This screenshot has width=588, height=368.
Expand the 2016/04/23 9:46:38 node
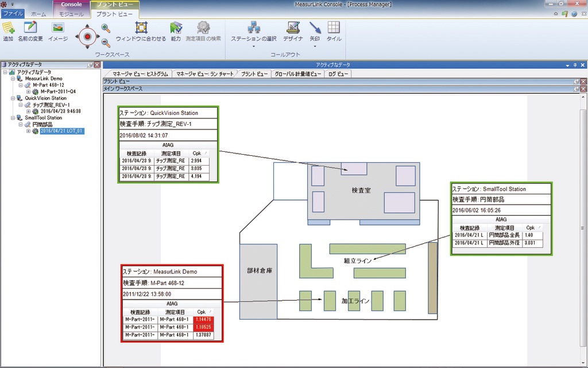[29, 111]
